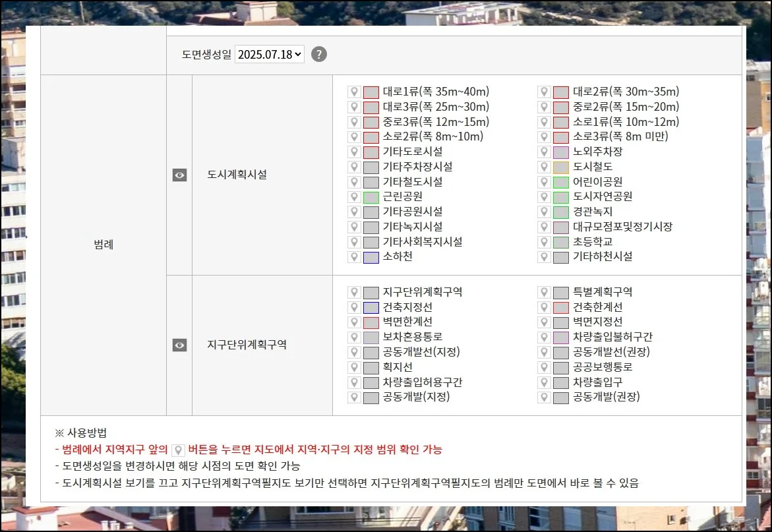The width and height of the screenshot is (772, 532).
Task: Open the 도면생성일 date dropdown
Action: point(270,54)
